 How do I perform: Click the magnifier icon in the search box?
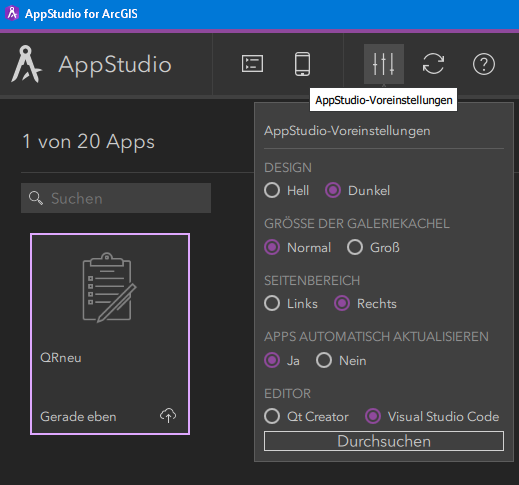36,198
